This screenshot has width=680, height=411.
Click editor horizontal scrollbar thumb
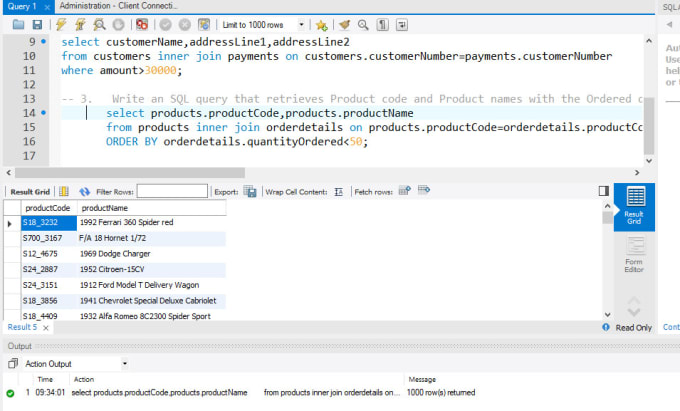130,173
